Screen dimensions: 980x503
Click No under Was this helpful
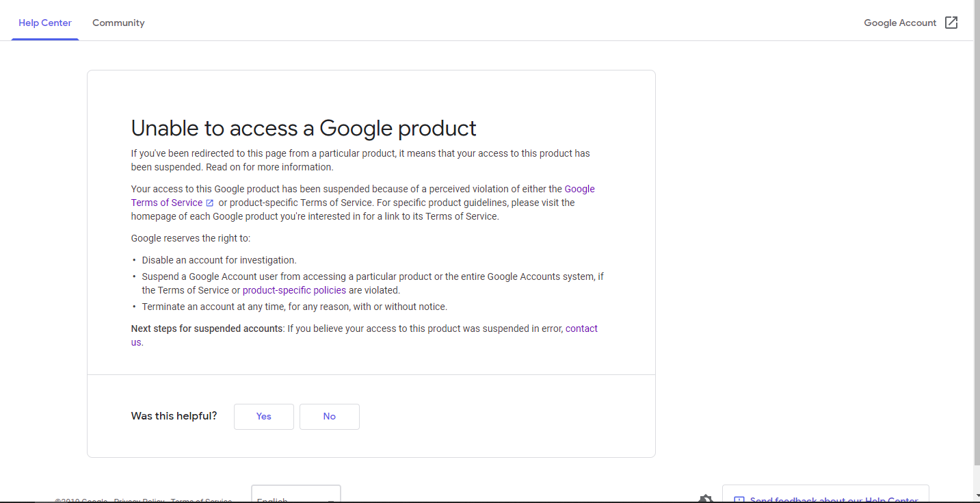329,416
